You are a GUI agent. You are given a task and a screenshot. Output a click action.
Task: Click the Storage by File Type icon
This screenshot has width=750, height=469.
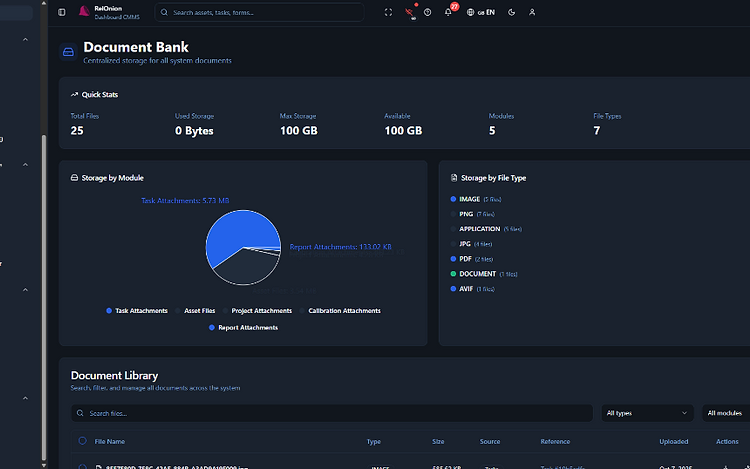(454, 178)
